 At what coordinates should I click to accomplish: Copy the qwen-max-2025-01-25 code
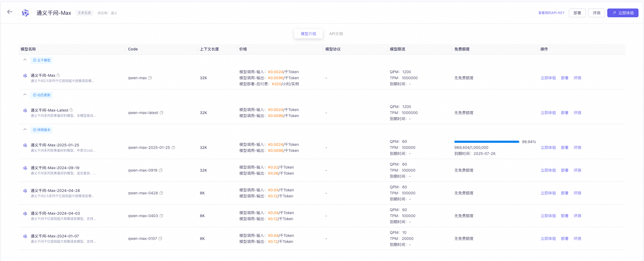[x=173, y=147]
